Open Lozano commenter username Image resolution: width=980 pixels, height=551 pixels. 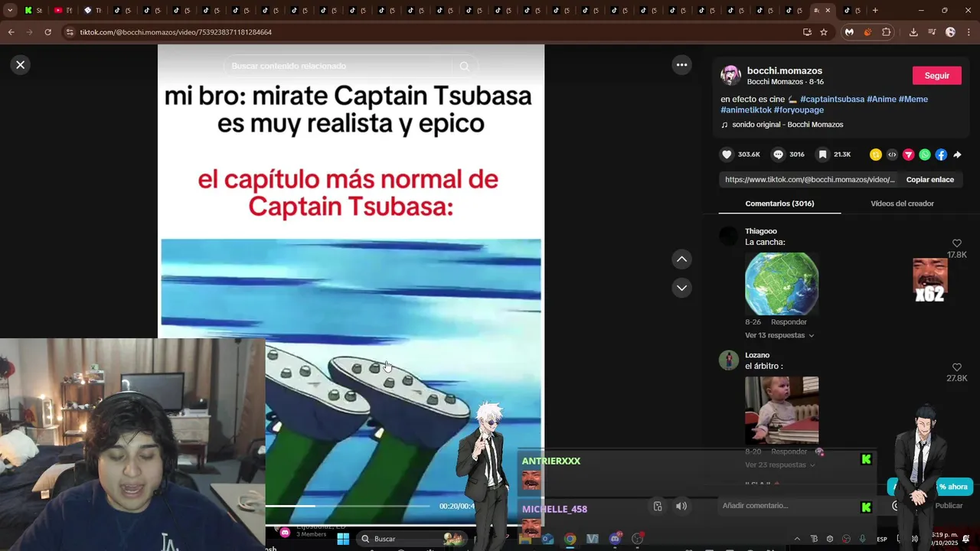tap(757, 355)
